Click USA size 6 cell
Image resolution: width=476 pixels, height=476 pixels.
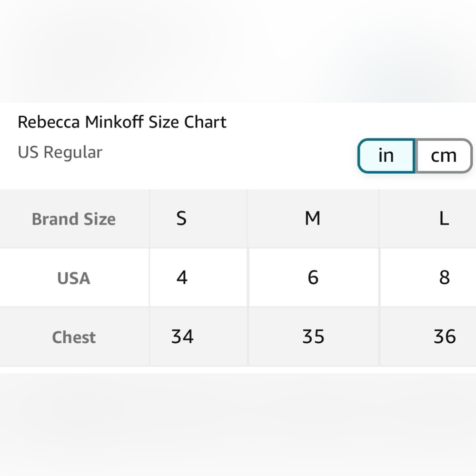pos(313,278)
